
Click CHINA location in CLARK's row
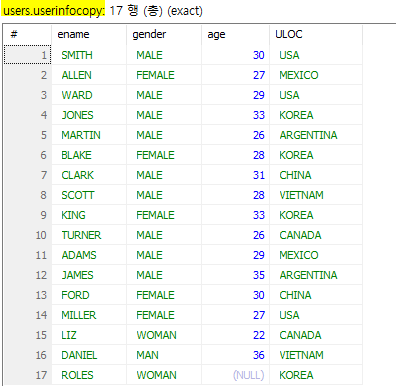[316, 175]
